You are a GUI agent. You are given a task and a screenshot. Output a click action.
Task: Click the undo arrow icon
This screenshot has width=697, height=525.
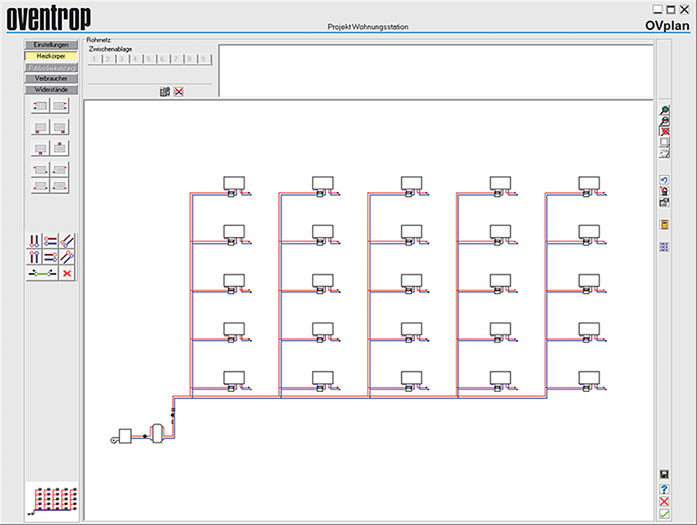coord(665,180)
